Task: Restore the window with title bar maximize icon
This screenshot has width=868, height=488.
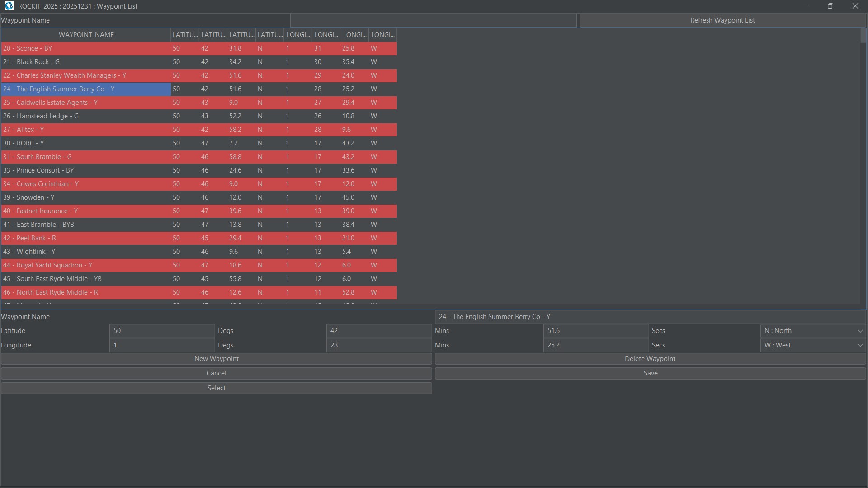Action: coord(830,6)
